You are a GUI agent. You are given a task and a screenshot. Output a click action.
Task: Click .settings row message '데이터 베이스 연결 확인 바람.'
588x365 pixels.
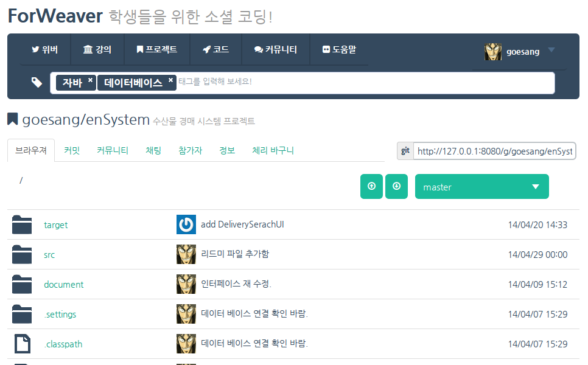254,314
